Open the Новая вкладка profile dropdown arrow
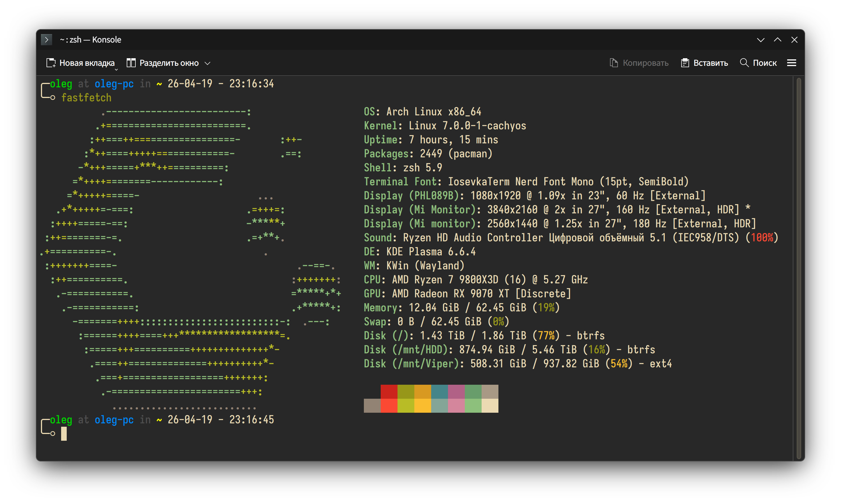The height and width of the screenshot is (504, 841). [116, 69]
